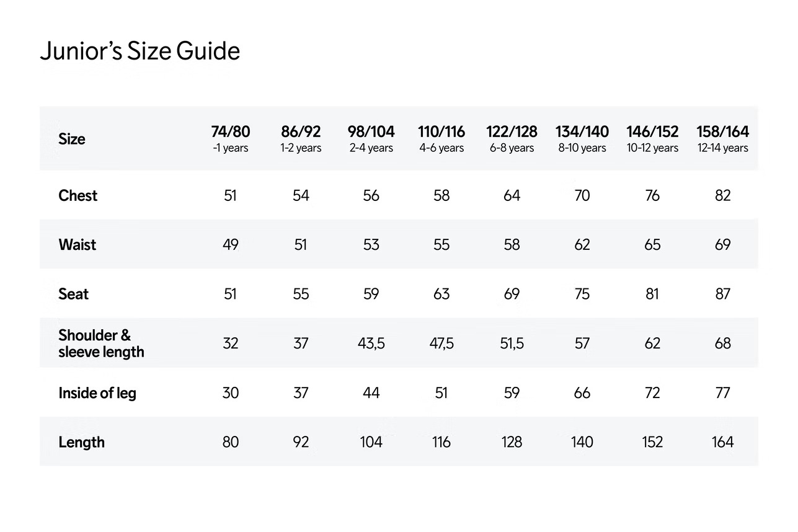Select the 43,5 shoulder & sleeve value
This screenshot has height=532, width=798.
(x=371, y=344)
